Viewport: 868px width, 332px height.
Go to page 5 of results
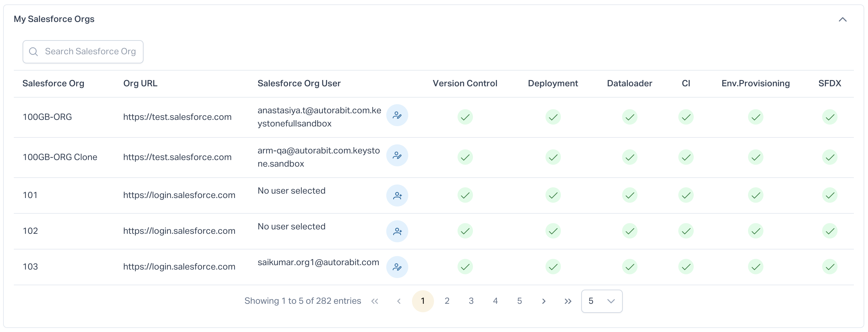519,301
